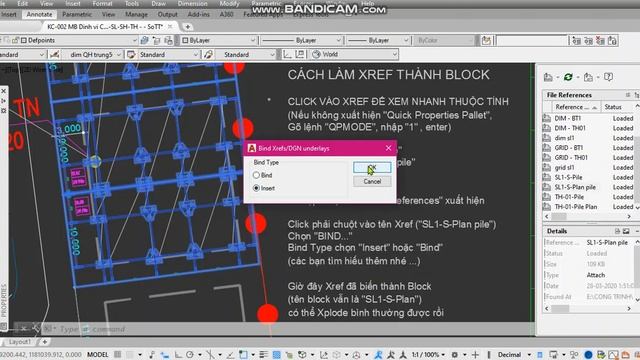The height and width of the screenshot is (360, 640).
Task: Toggle annotation visibility icon in status bar
Action: pos(378,355)
